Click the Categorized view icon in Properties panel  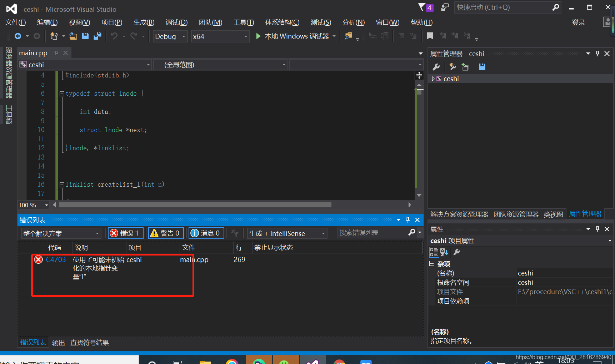(x=434, y=252)
